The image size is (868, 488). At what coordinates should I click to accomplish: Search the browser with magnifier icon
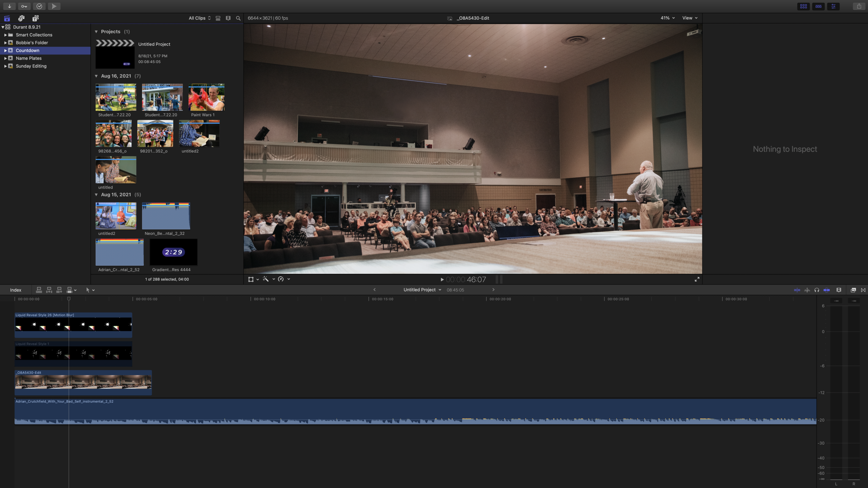238,18
